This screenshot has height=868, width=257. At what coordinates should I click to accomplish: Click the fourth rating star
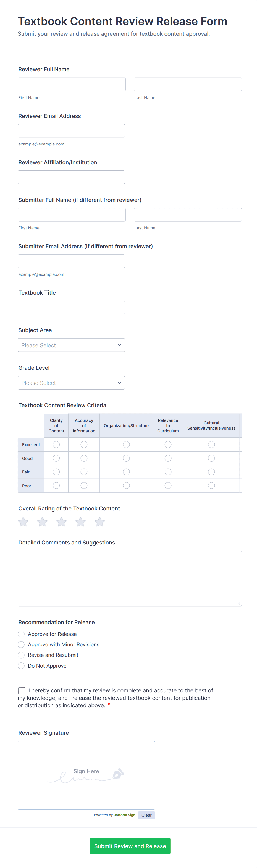coord(81,522)
